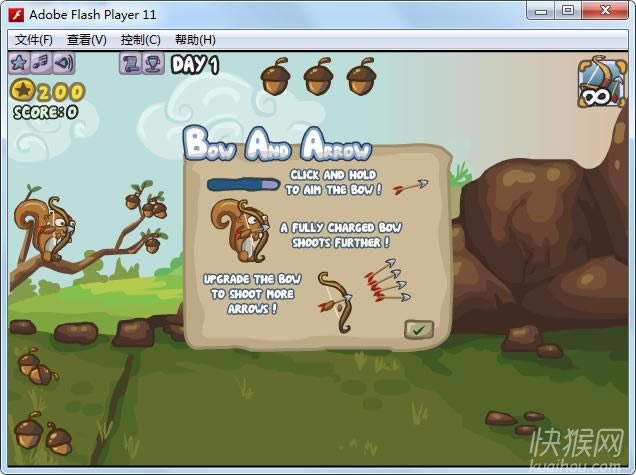The width and height of the screenshot is (636, 475).
Task: Click the Flash Player title bar icon
Action: click(15, 11)
